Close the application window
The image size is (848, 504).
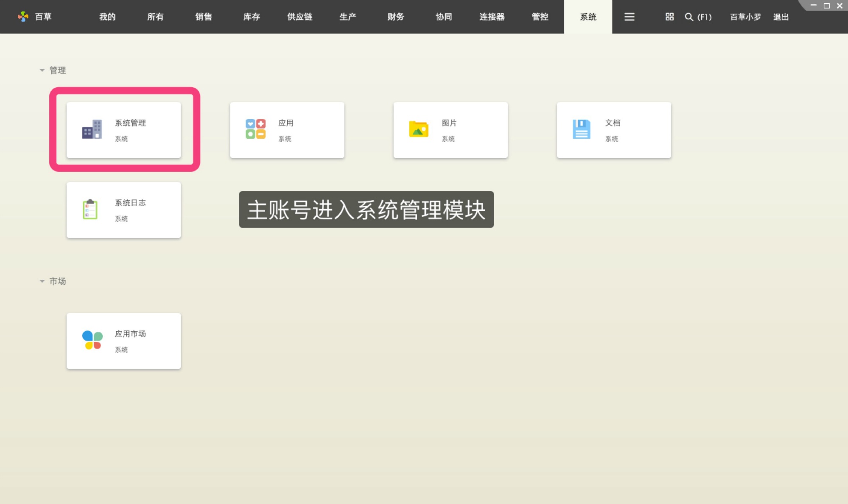840,6
